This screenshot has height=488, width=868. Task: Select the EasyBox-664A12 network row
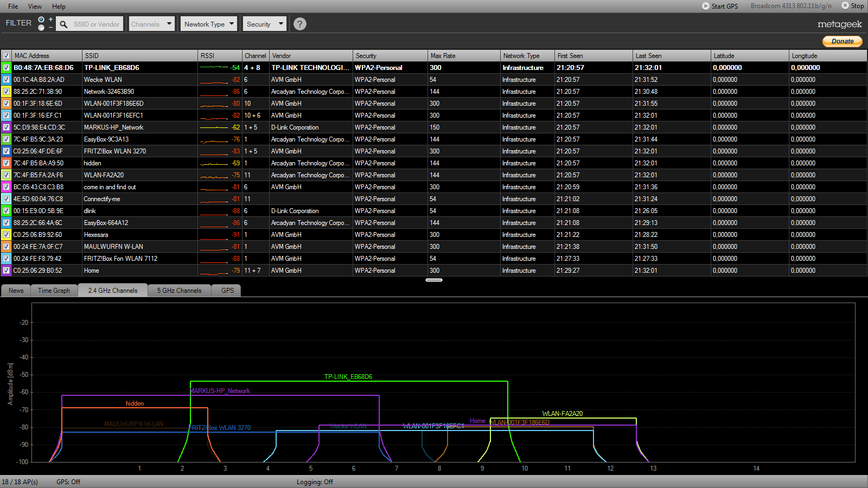(x=434, y=223)
